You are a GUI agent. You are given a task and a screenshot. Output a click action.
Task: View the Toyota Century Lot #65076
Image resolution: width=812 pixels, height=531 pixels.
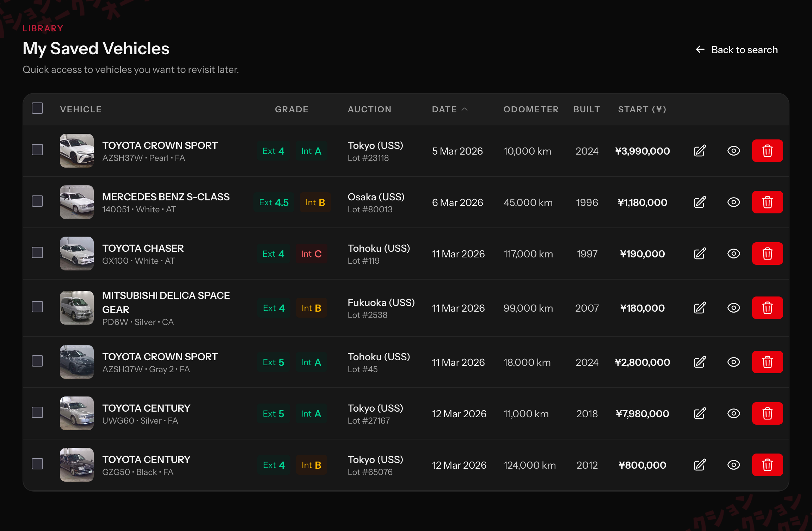coord(733,465)
